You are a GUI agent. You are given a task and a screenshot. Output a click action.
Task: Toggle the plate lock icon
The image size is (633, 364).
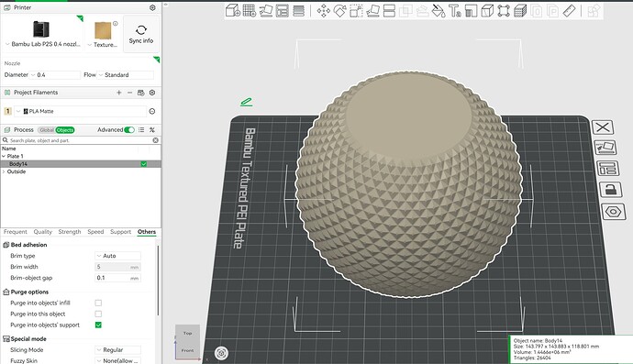[x=610, y=189]
